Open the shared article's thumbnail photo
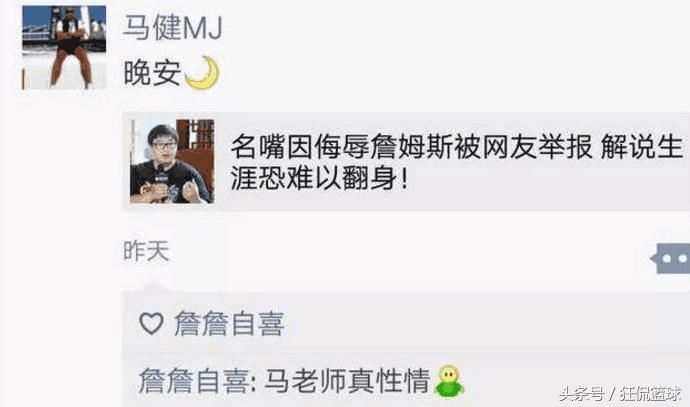Image resolution: width=690 pixels, height=407 pixels. [172, 161]
